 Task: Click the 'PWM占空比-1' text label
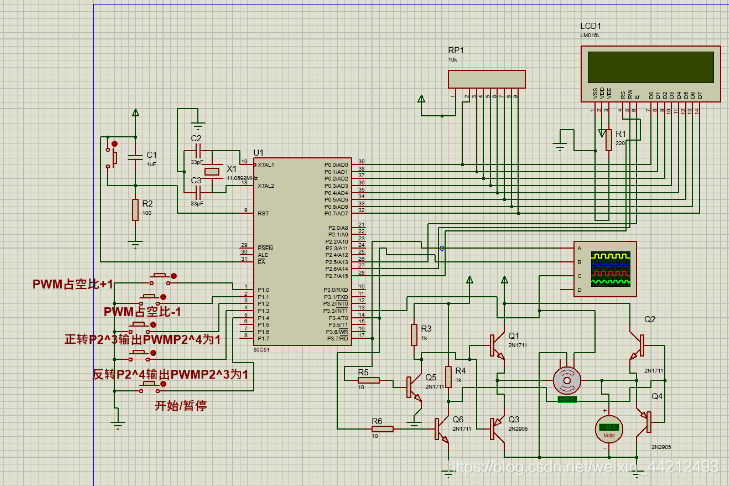142,312
